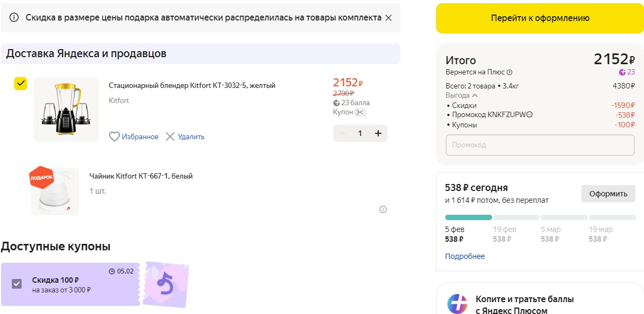Click the Удалить cross icon under the blender

tap(171, 136)
